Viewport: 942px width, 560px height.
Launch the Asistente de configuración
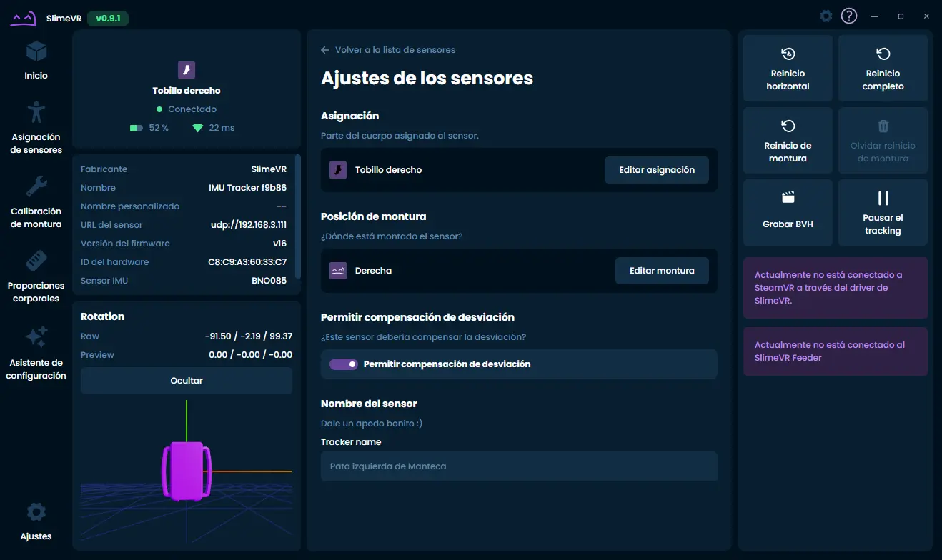pos(36,336)
